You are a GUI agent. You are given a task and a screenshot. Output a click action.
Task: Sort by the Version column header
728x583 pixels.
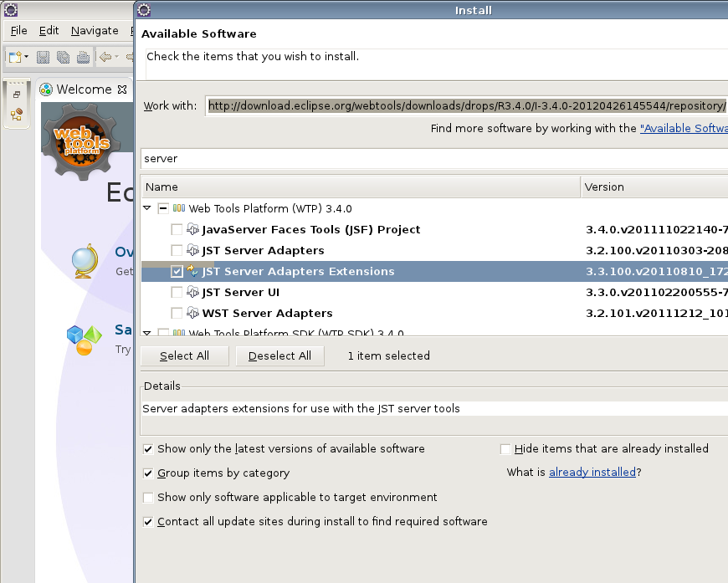(654, 187)
